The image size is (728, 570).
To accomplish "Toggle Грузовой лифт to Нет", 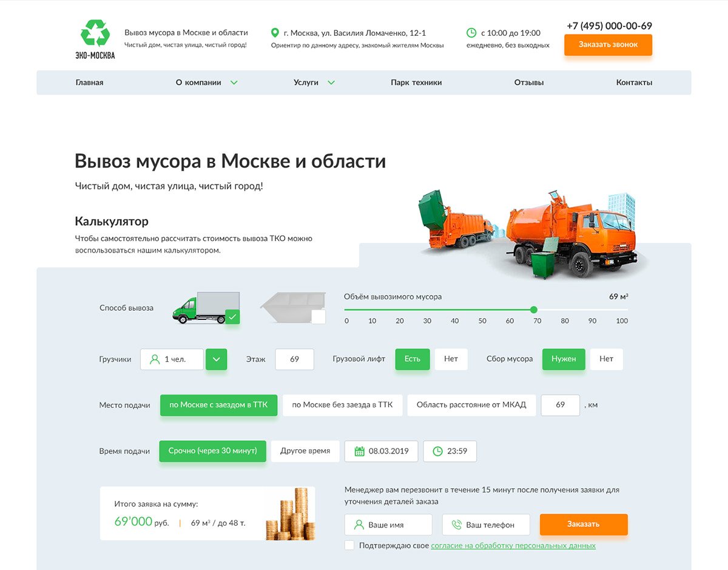I will pyautogui.click(x=451, y=359).
